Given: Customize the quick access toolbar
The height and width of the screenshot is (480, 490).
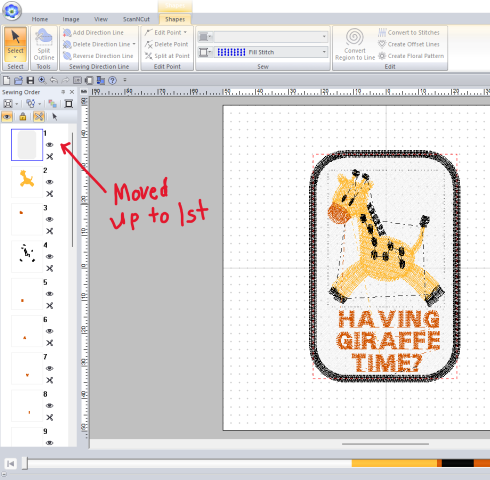Looking at the screenshot, I should [x=125, y=80].
